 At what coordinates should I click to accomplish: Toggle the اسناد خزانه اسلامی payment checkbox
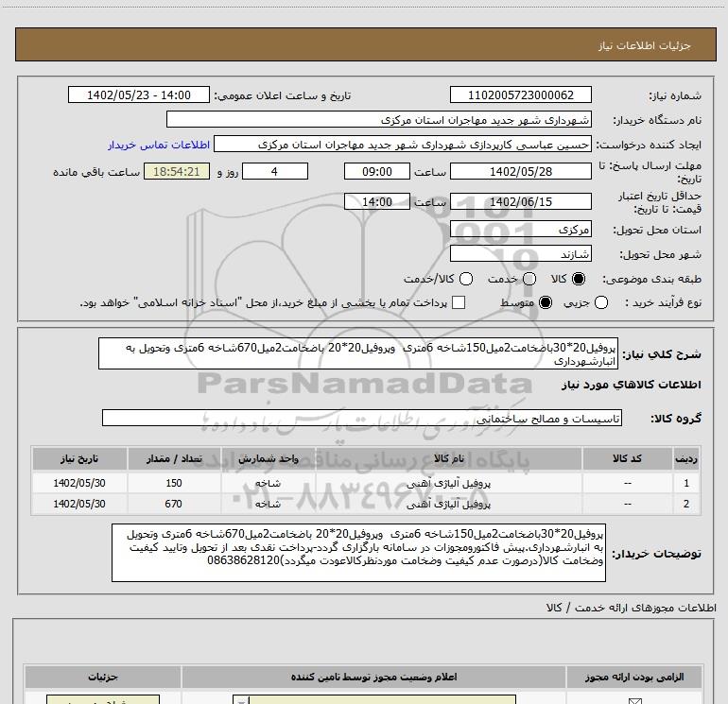(459, 302)
